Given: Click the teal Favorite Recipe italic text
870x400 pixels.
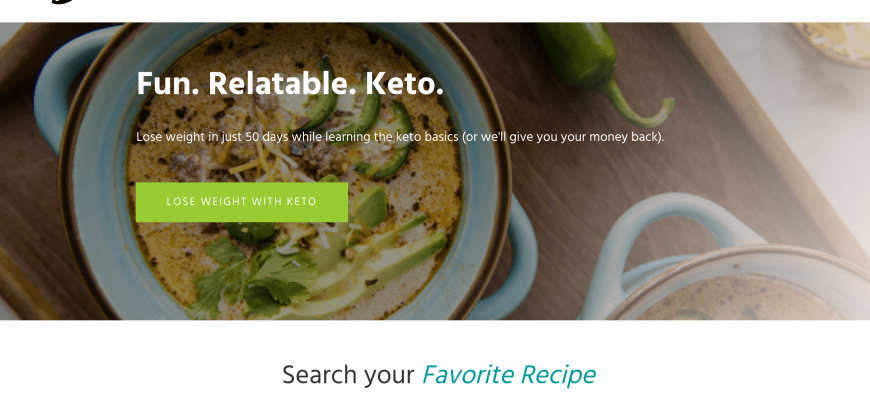Looking at the screenshot, I should click(508, 375).
